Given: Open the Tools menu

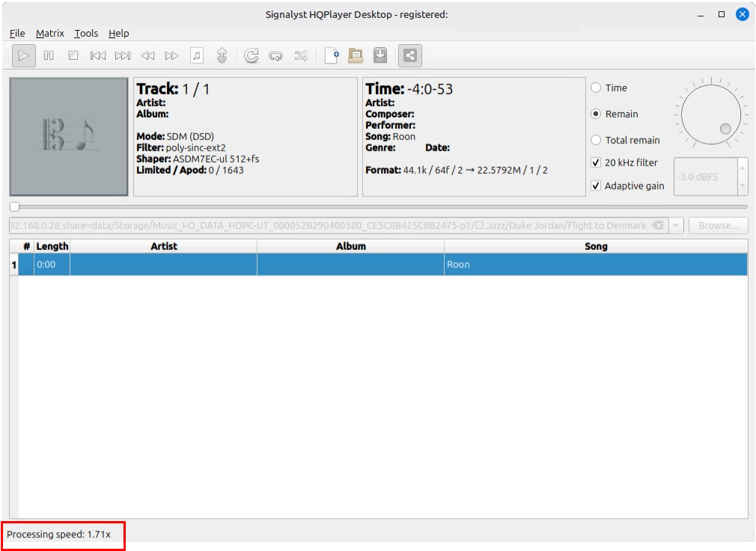Looking at the screenshot, I should tap(86, 33).
